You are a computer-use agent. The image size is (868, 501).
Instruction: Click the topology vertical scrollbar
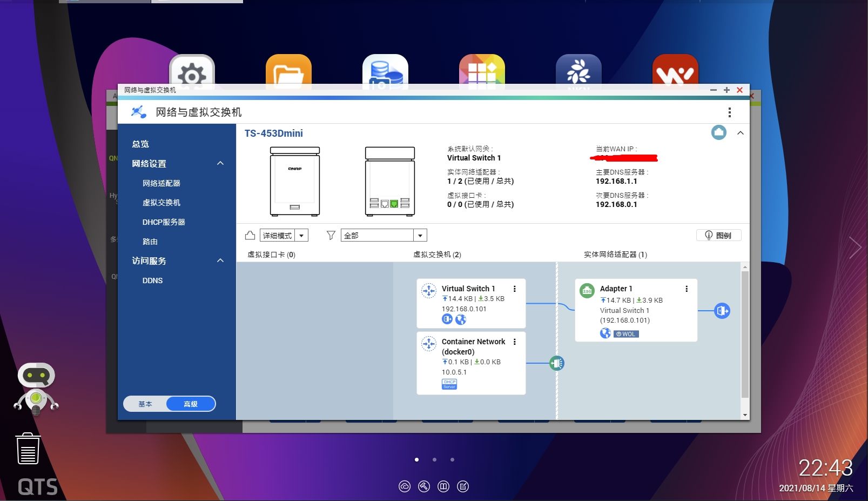pyautogui.click(x=745, y=335)
